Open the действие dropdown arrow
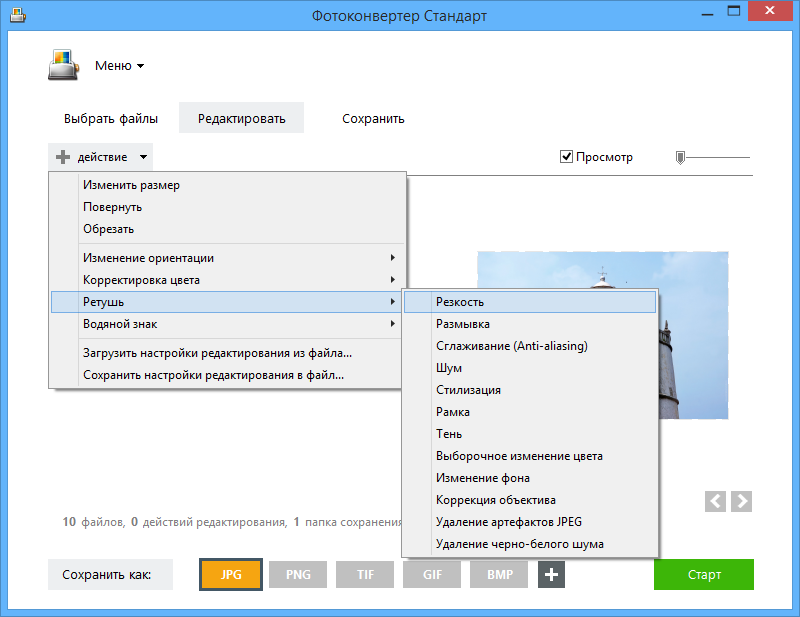 pos(143,157)
